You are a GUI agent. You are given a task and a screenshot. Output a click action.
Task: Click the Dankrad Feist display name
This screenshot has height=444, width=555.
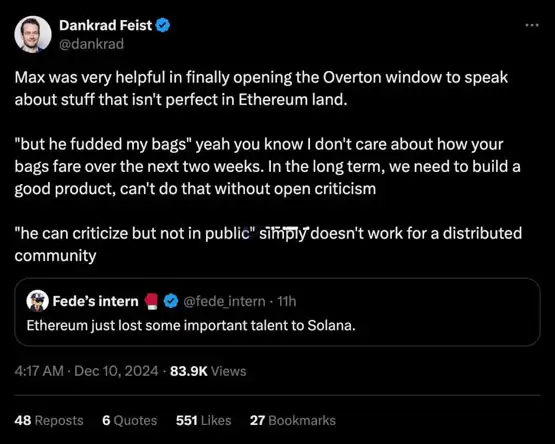click(105, 25)
